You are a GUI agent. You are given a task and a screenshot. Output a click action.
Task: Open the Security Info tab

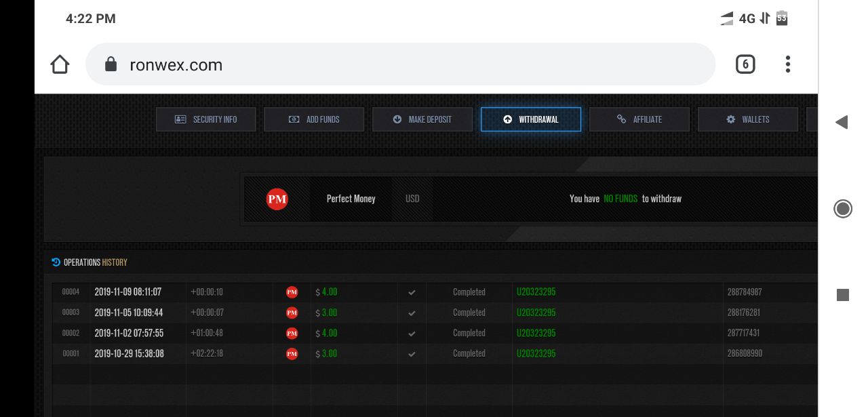pyautogui.click(x=206, y=119)
